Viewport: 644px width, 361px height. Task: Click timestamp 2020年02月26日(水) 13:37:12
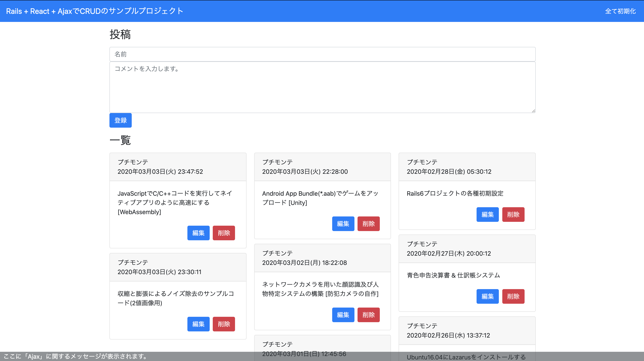pyautogui.click(x=448, y=335)
